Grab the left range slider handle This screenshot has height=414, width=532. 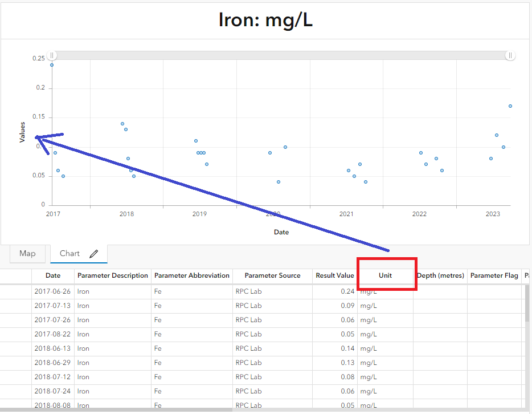click(x=52, y=55)
